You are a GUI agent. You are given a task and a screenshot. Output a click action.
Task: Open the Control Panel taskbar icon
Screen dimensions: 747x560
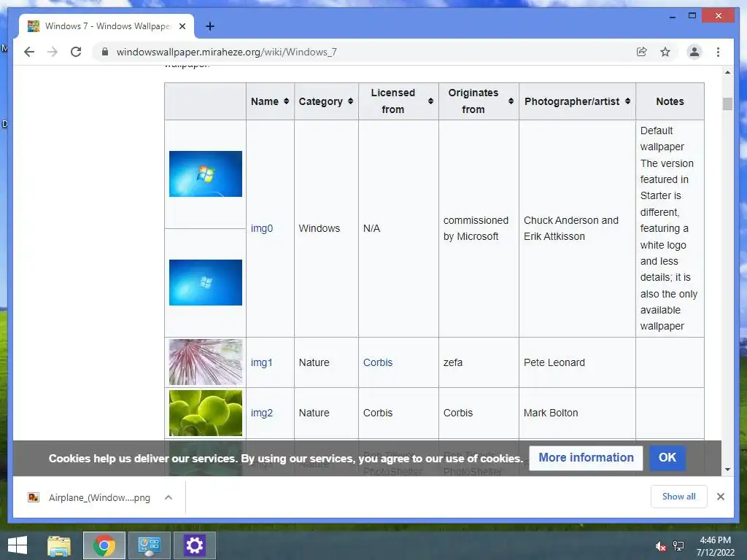click(149, 545)
